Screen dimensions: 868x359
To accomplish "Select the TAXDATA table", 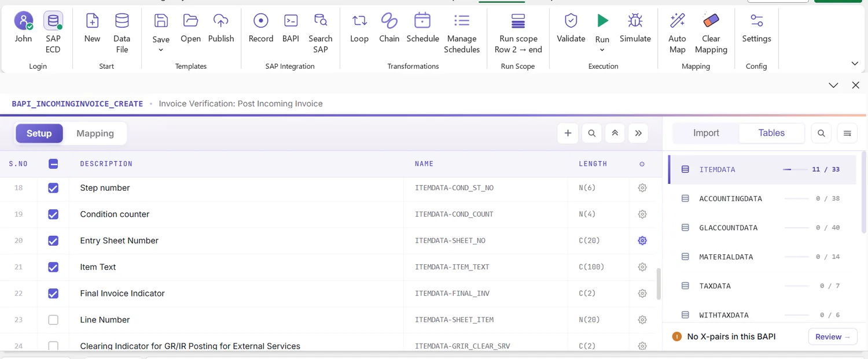I will pyautogui.click(x=762, y=286).
